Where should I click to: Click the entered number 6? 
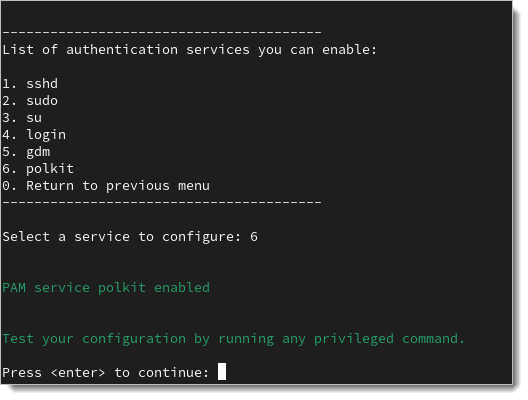(254, 237)
